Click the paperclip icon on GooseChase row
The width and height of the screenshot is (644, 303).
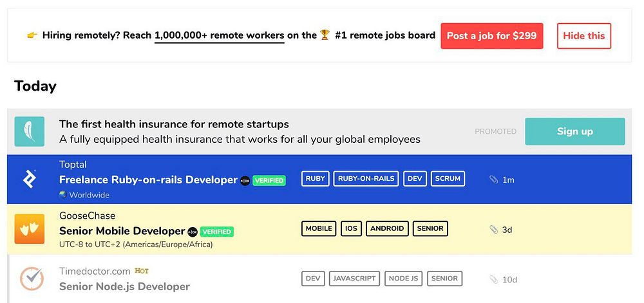coord(493,229)
